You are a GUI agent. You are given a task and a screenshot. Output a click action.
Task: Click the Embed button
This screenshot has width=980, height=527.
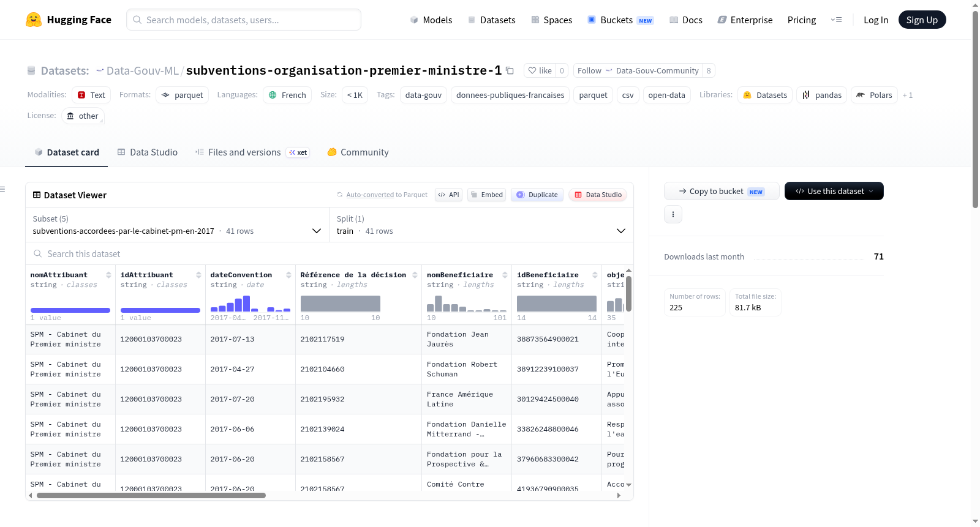[486, 195]
